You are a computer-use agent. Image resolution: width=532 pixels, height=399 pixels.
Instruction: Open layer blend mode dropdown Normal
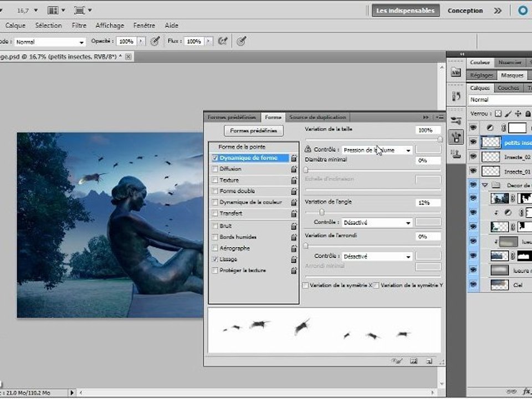[500, 100]
